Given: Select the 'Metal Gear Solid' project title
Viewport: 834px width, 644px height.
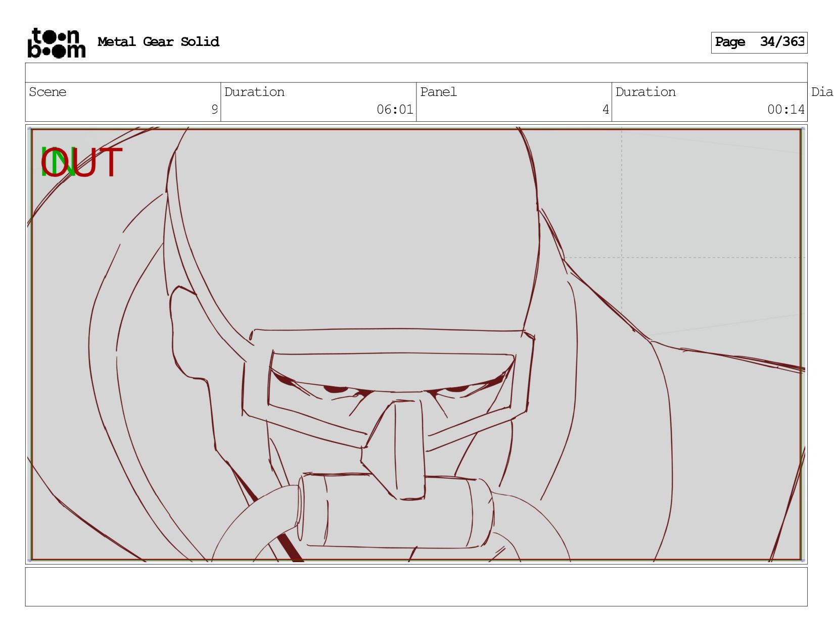Looking at the screenshot, I should [x=158, y=42].
